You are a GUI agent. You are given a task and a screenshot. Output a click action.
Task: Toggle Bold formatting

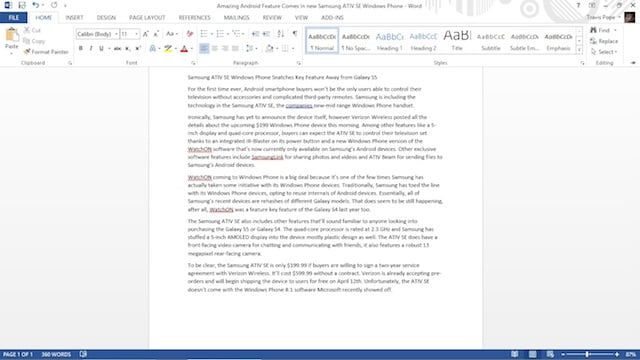click(x=80, y=49)
